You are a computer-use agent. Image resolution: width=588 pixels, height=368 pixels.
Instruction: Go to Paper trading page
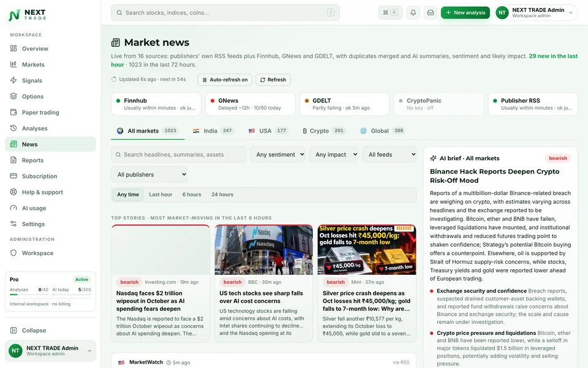point(50,112)
